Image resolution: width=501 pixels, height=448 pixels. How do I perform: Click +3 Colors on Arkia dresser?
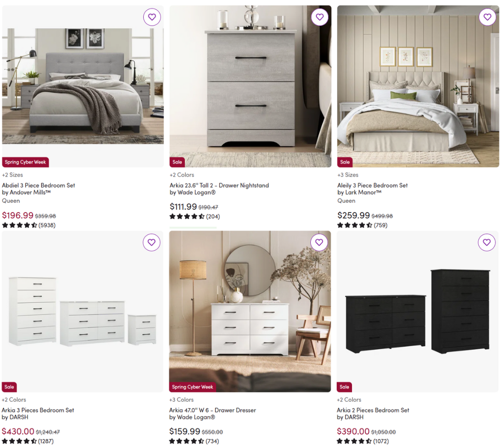click(x=181, y=400)
